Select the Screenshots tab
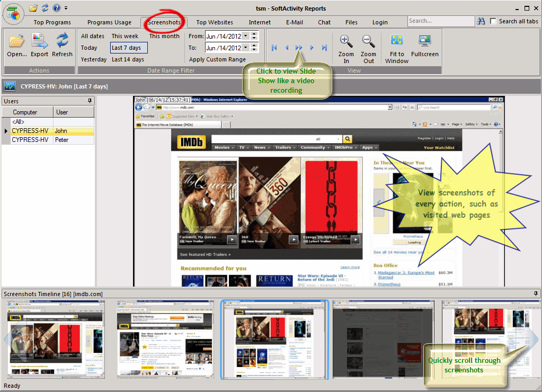 point(164,22)
